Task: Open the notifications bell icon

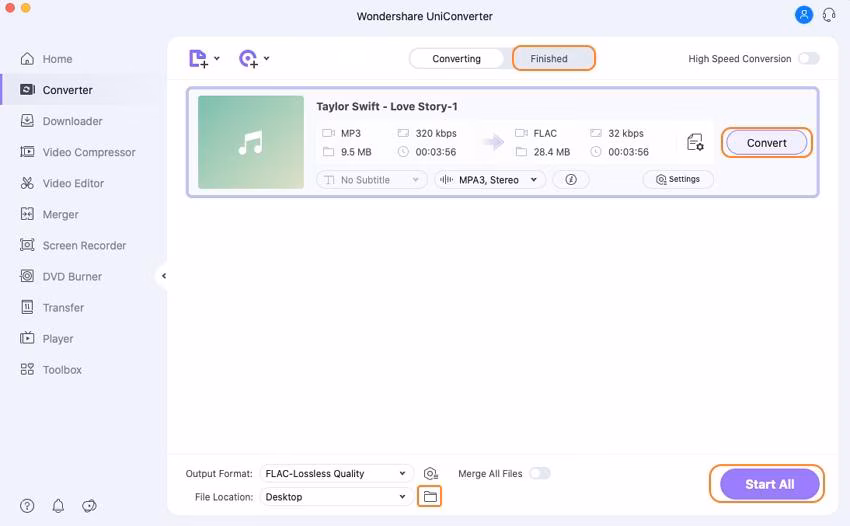Action: pyautogui.click(x=58, y=506)
